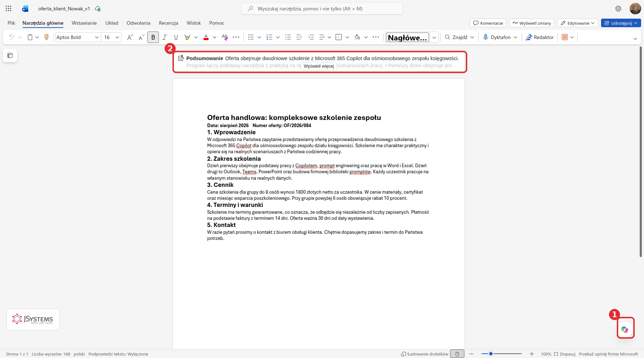Expand font color options arrow
The width and height of the screenshot is (644, 358).
coord(215,37)
